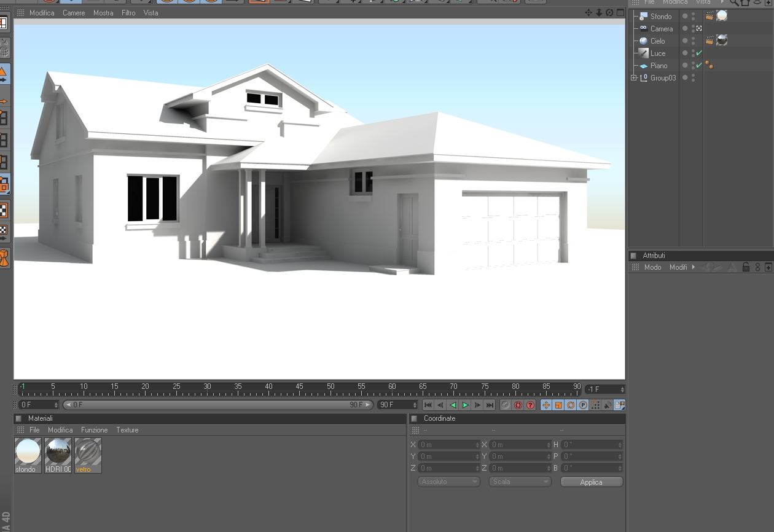Select the HDRI material thumbnail
774x532 pixels.
point(58,455)
